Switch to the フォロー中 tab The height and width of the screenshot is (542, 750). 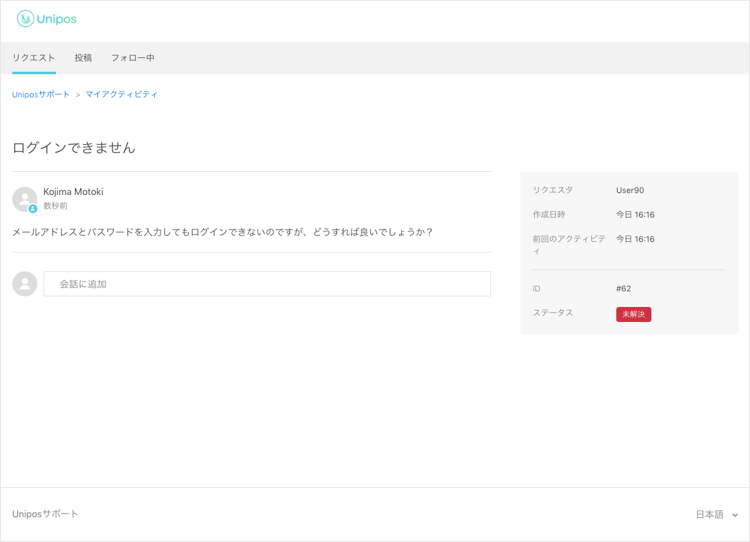pyautogui.click(x=132, y=58)
